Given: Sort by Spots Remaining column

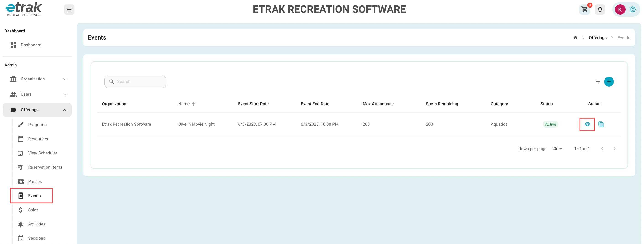Looking at the screenshot, I should 442,104.
